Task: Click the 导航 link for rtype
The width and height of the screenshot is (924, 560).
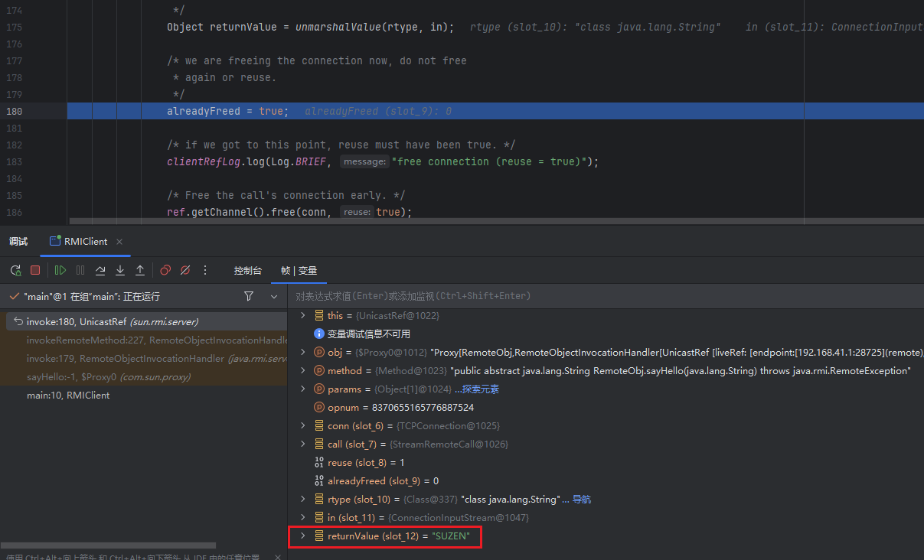Action: click(582, 500)
